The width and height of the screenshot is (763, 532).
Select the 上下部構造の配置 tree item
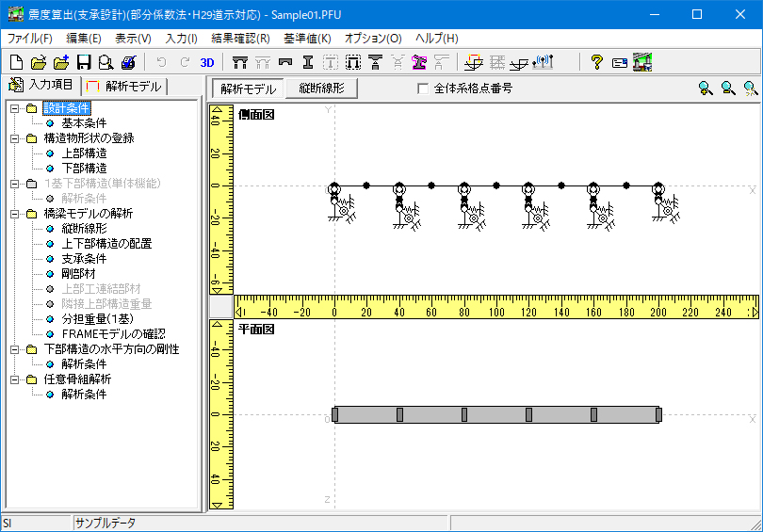point(106,244)
